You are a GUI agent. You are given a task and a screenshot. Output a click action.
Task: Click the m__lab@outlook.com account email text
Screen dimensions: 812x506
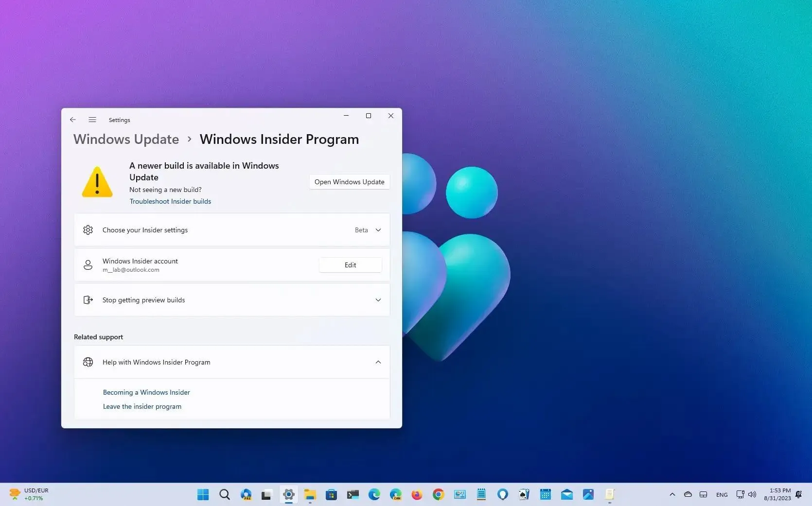131,270
